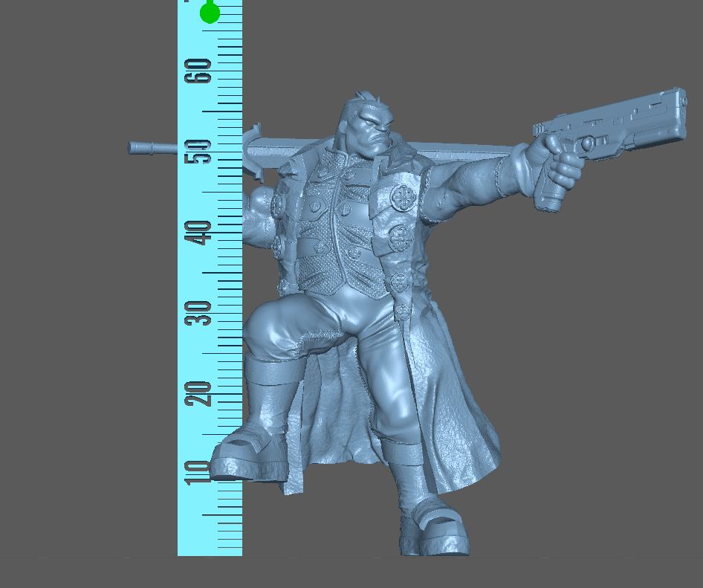
Task: Click the lower standing boot
Action: (435, 528)
